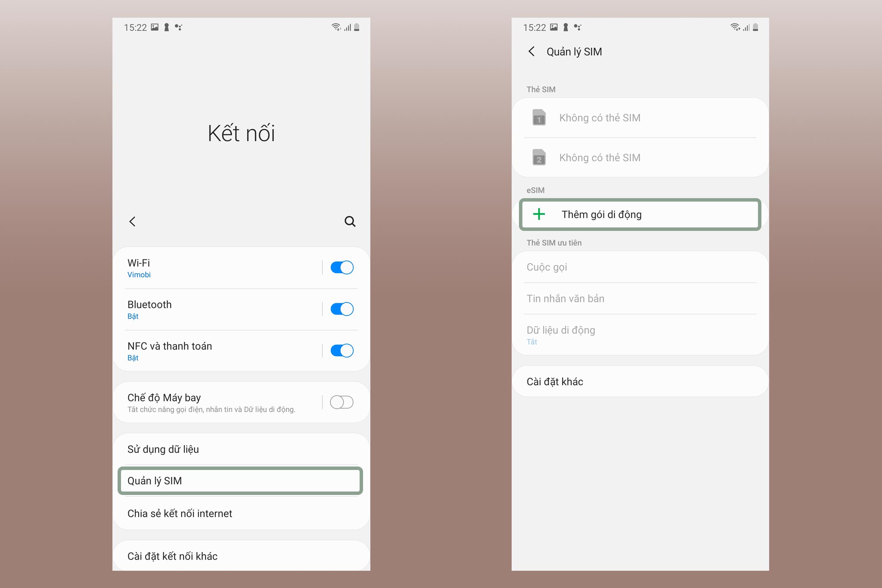The width and height of the screenshot is (882, 588).
Task: Tap battery icon on right phone status bar
Action: 755,27
